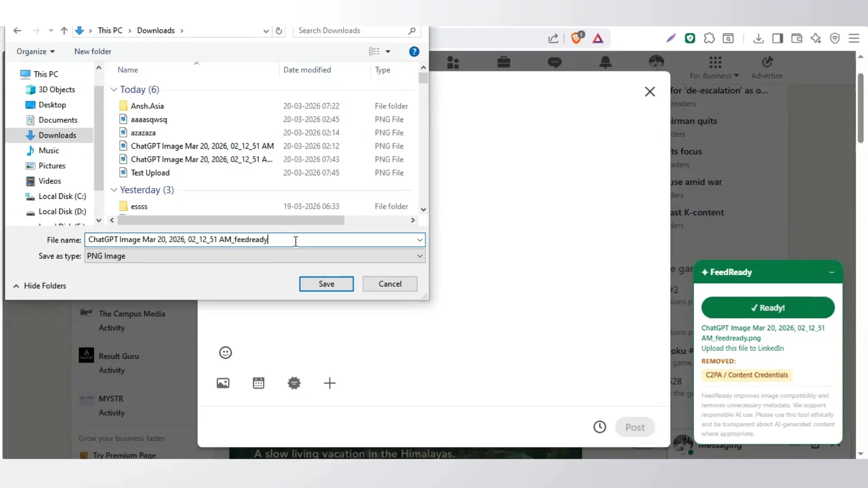Go back in the Save dialog
The height and width of the screenshot is (488, 868).
pyautogui.click(x=17, y=31)
